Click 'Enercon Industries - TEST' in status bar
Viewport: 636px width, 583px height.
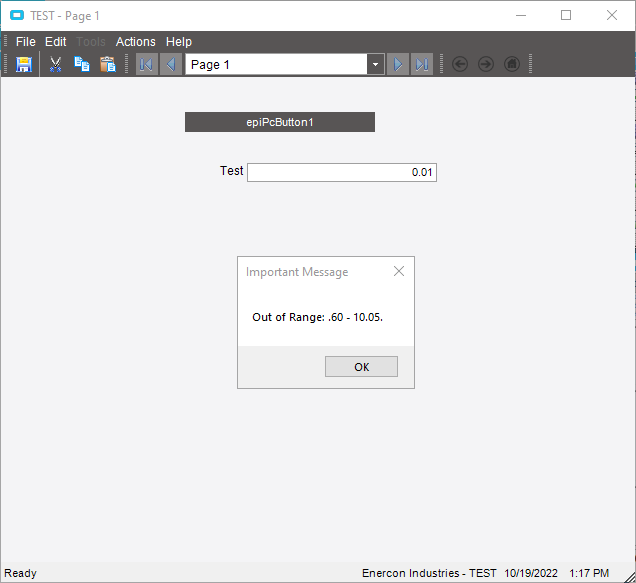pos(429,573)
